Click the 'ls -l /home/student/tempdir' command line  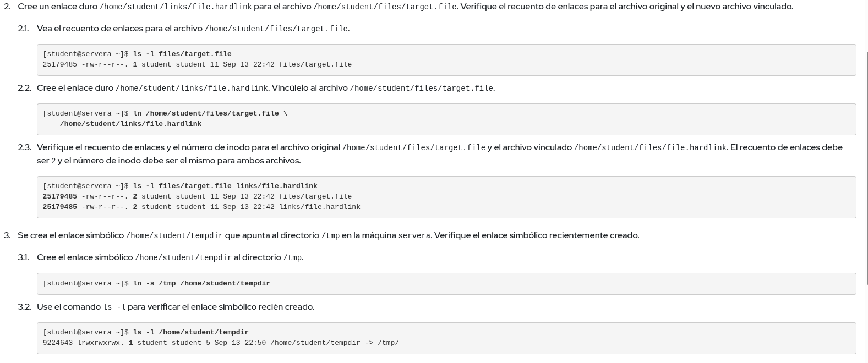coord(190,332)
